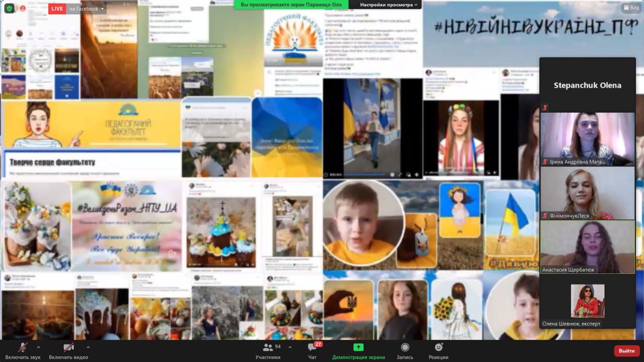This screenshot has width=644, height=362.
Task: Expand video options arrow beside camera
Action: (x=88, y=347)
